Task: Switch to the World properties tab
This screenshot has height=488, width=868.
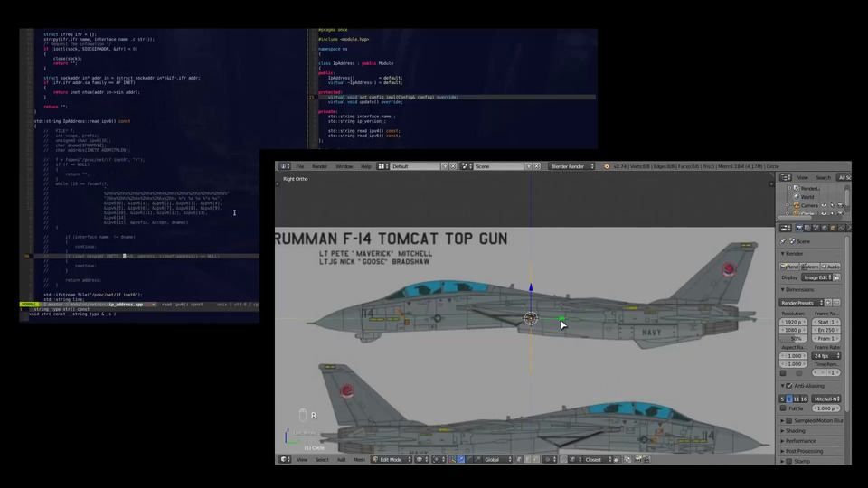Action: click(825, 228)
